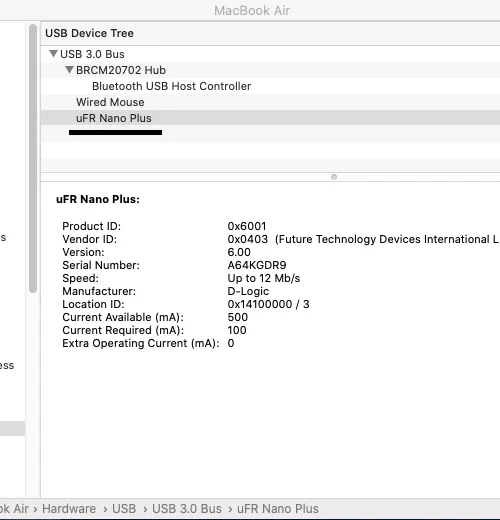This screenshot has height=520, width=500.
Task: Click the Vendor ID label
Action: point(89,239)
